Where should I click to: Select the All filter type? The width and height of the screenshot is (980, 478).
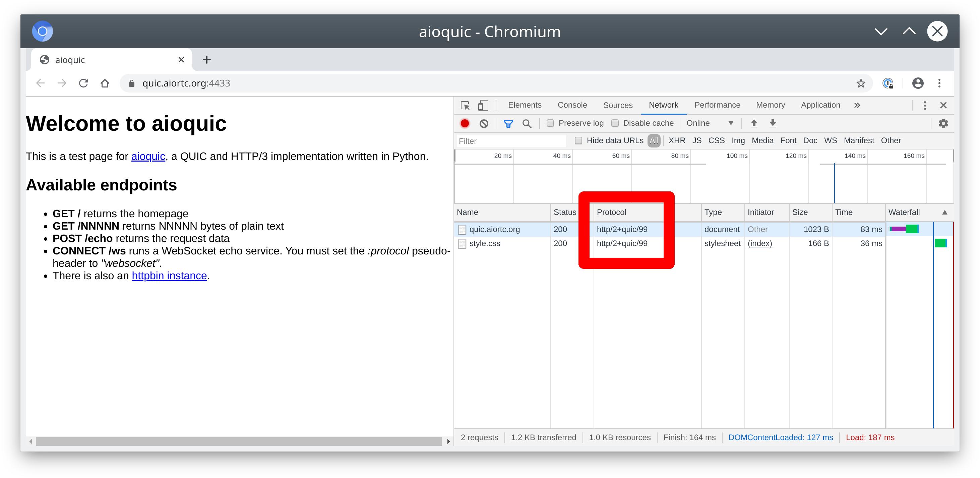click(654, 141)
